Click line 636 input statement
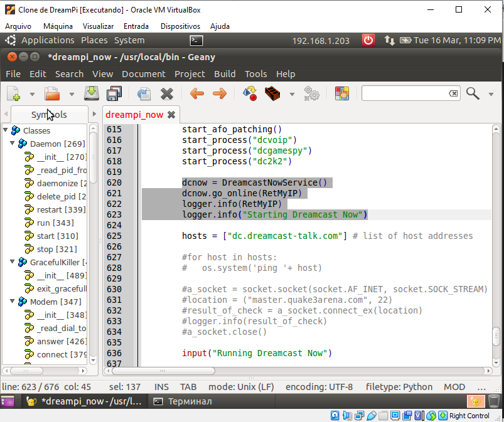The image size is (504, 422). [x=257, y=353]
